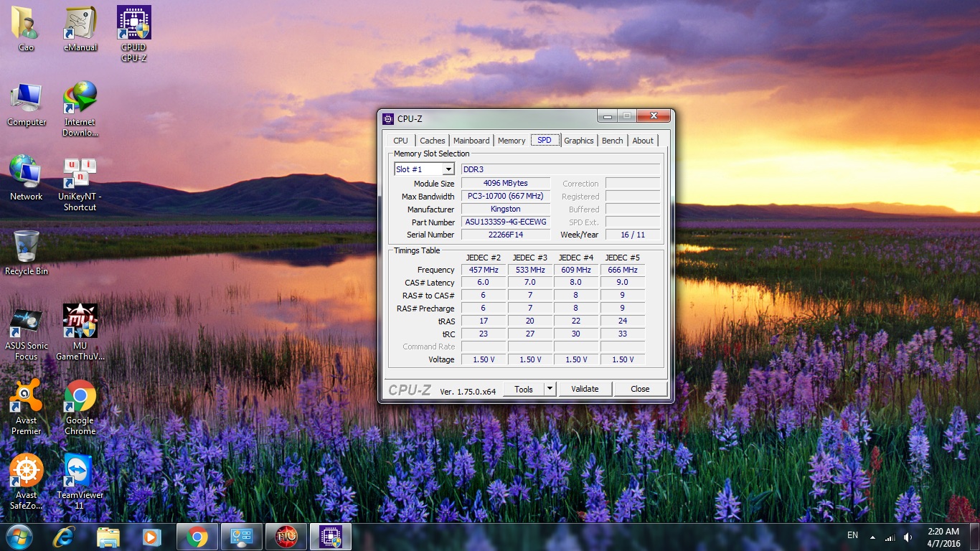Click the Validate button
Viewport: 980px width, 551px height.
coord(584,389)
